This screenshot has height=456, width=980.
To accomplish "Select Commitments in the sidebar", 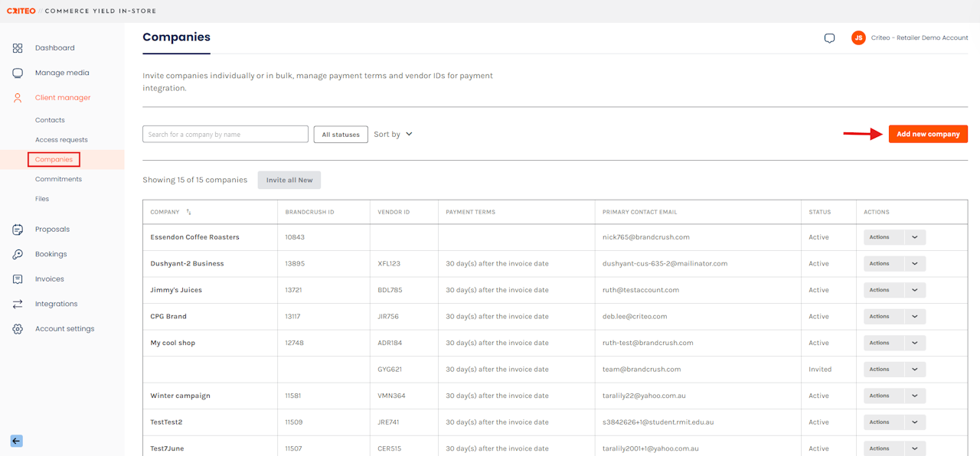I will click(x=58, y=179).
